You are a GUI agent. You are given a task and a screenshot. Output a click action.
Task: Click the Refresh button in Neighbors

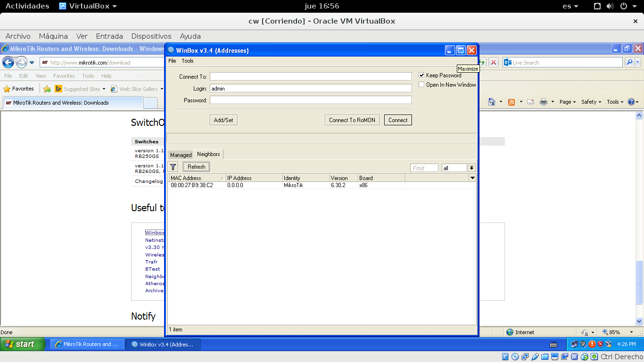pos(197,167)
